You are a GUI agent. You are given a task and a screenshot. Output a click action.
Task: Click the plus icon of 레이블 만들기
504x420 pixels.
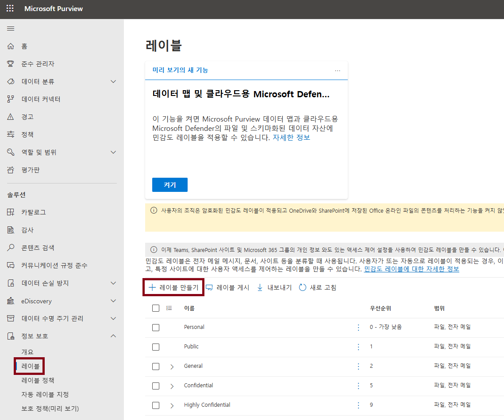[x=152, y=287]
